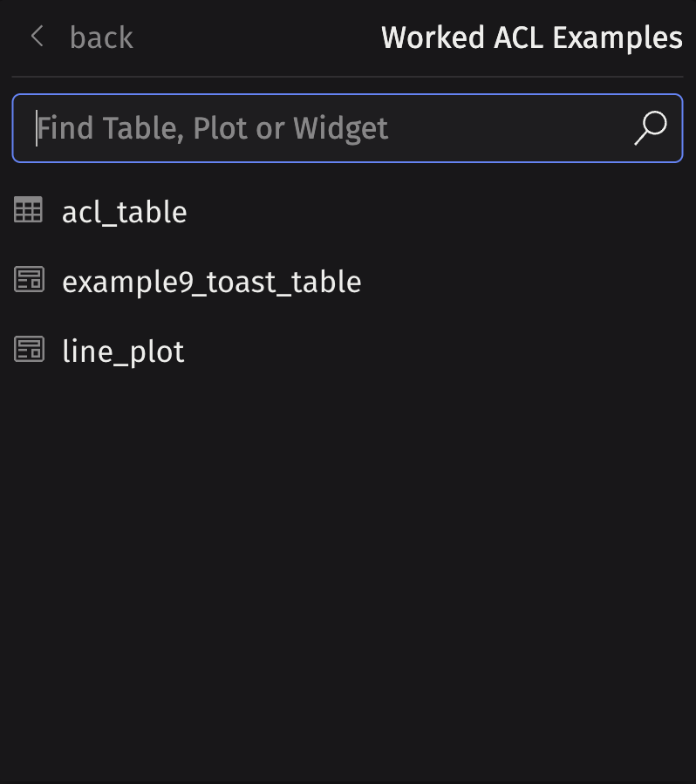696x784 pixels.
Task: Click 'toast' in the example9_toast_table name
Action: (x=241, y=282)
